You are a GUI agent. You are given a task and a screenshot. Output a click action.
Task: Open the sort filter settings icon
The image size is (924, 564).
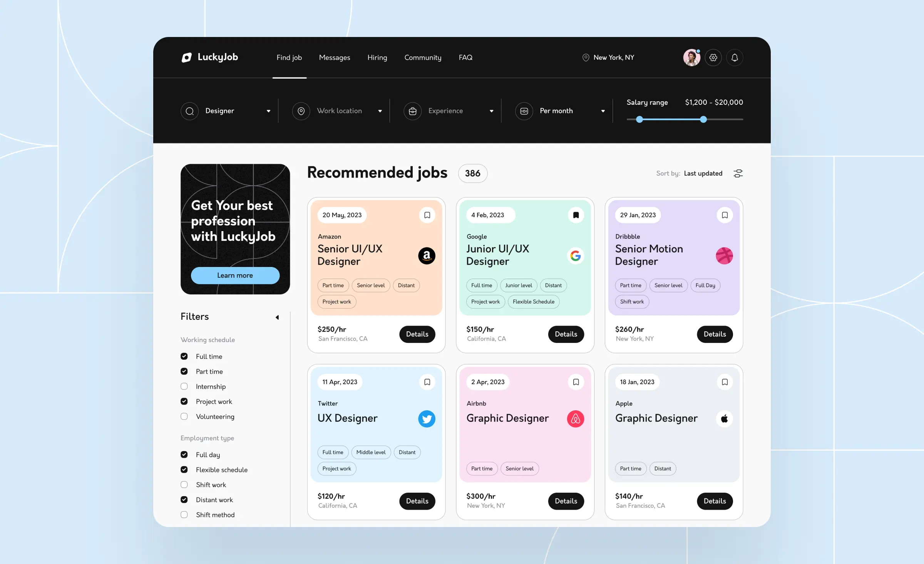[x=738, y=173]
